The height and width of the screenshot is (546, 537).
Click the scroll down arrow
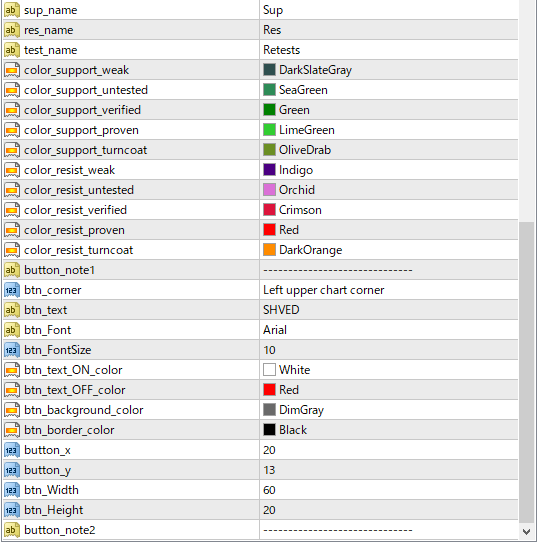527,532
